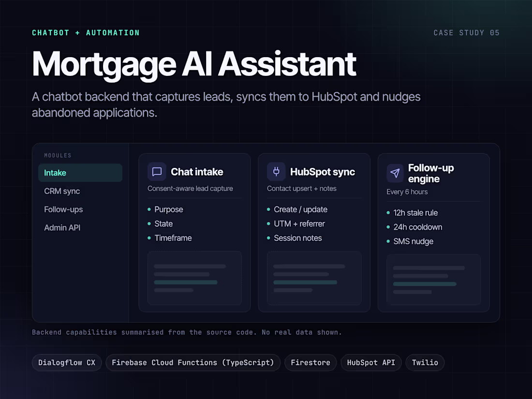The height and width of the screenshot is (399, 532).
Task: Select the Intake module
Action: point(80,173)
